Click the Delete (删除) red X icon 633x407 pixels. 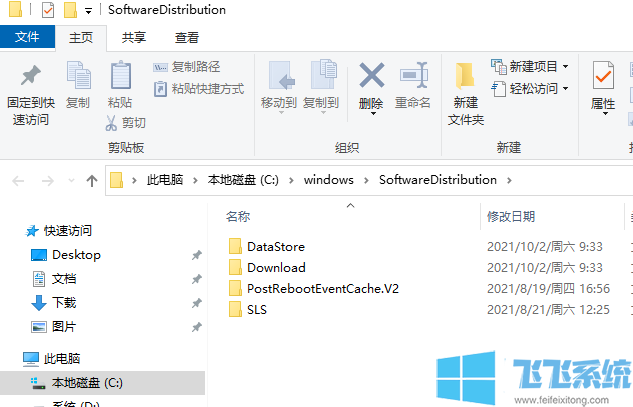click(371, 75)
